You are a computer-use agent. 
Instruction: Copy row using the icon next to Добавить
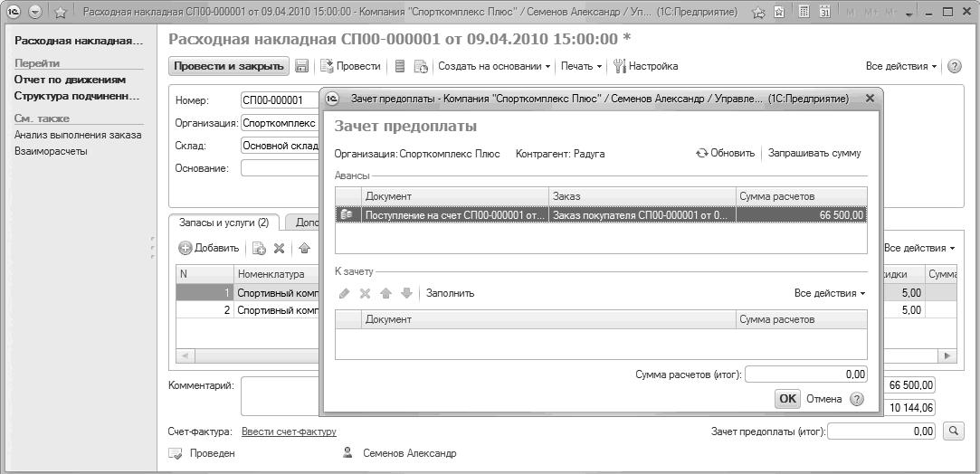coord(259,249)
